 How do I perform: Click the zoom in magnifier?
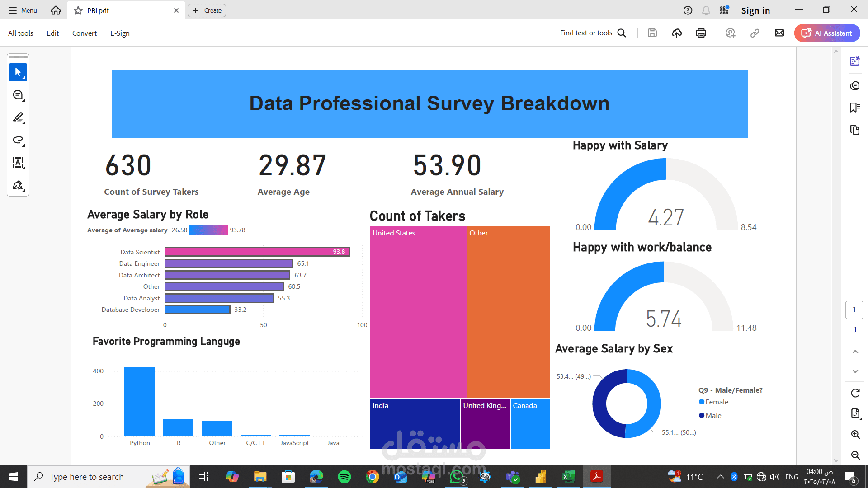click(x=855, y=434)
